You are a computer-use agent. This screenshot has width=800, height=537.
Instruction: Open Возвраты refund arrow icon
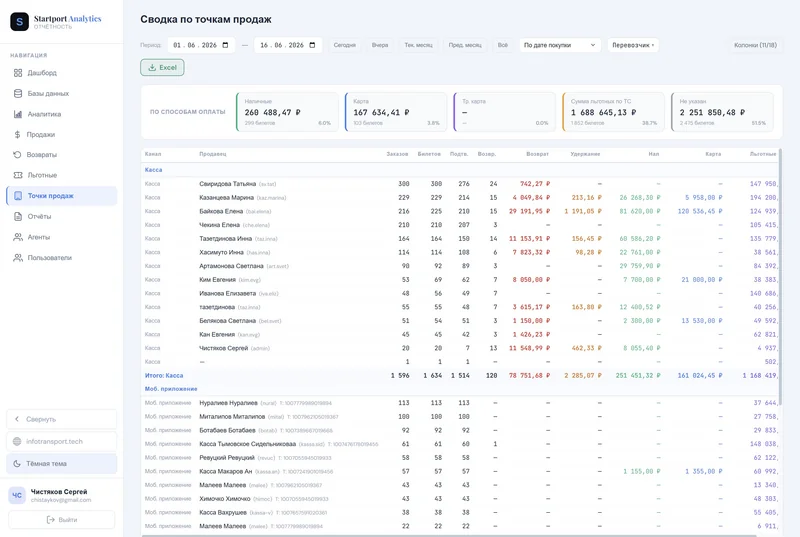(x=17, y=155)
